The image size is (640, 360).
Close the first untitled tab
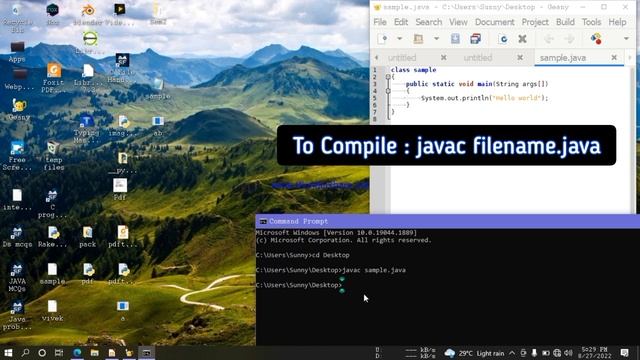(444, 58)
